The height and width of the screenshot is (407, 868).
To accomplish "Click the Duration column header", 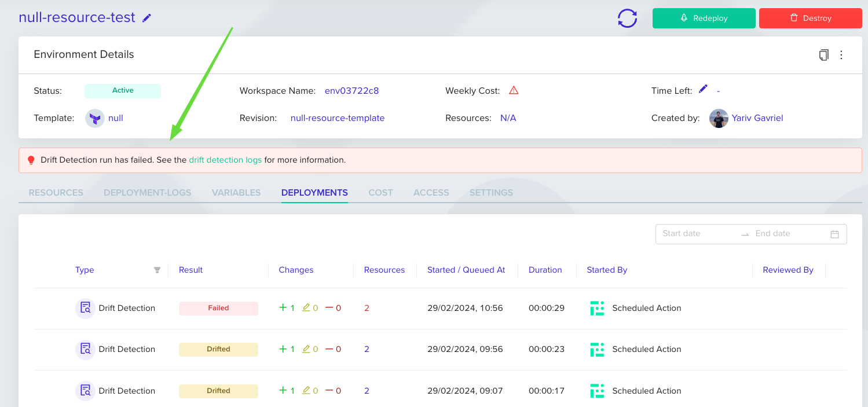I will click(545, 270).
